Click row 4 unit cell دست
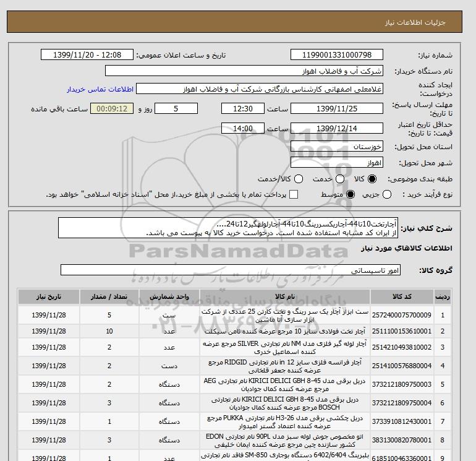 coord(169,366)
